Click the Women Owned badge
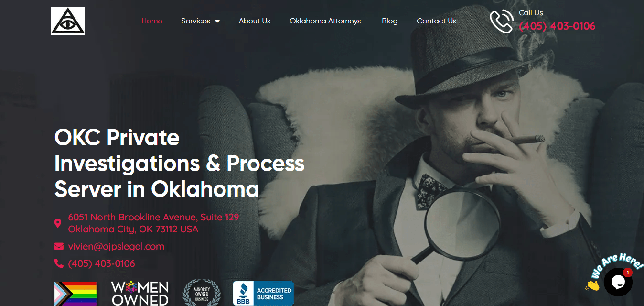Viewport: 644px width, 306px height. click(x=140, y=294)
